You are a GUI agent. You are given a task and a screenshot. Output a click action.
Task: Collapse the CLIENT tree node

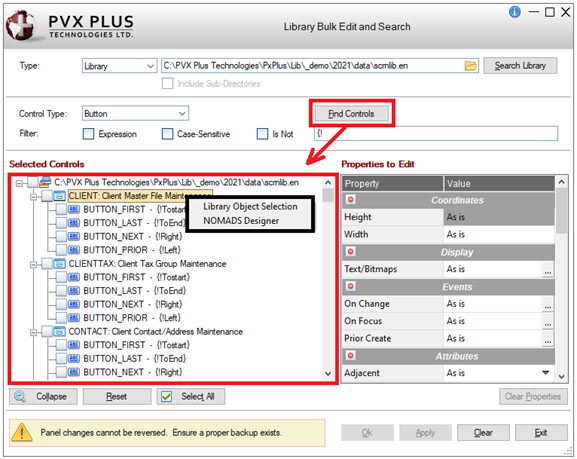click(x=33, y=196)
